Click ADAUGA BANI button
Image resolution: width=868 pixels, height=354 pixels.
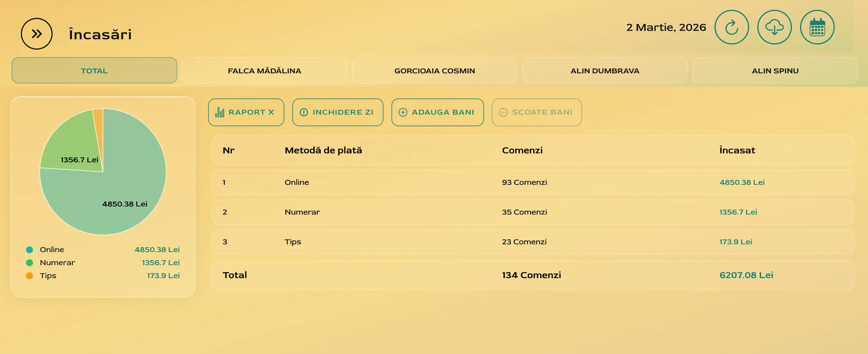pyautogui.click(x=438, y=112)
